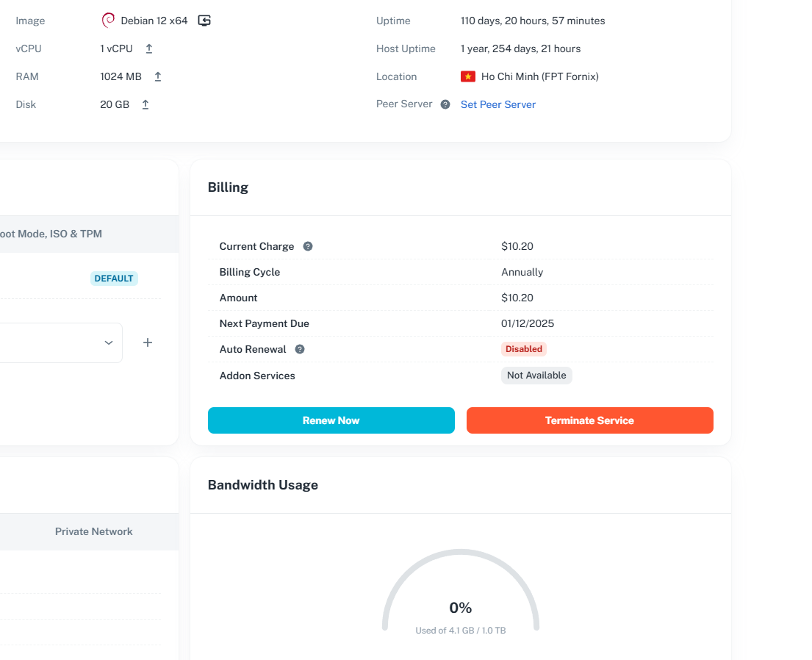Click the Bandwidth Usage section heading

263,485
